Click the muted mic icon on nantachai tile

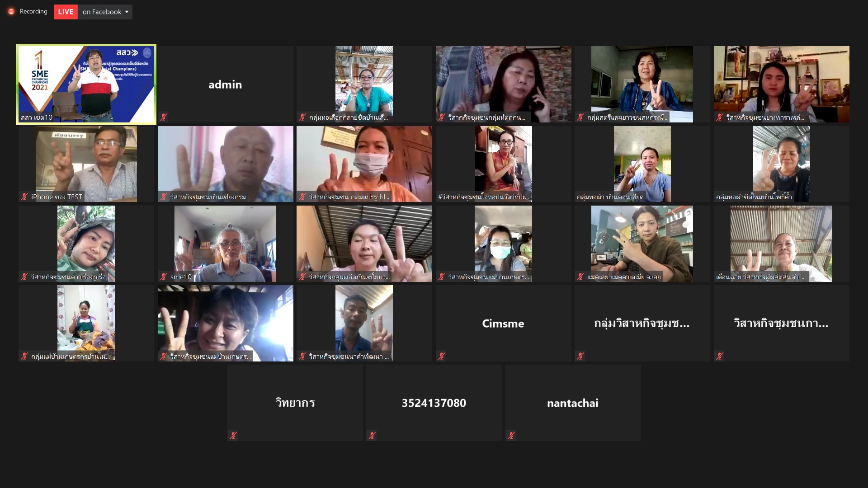511,436
